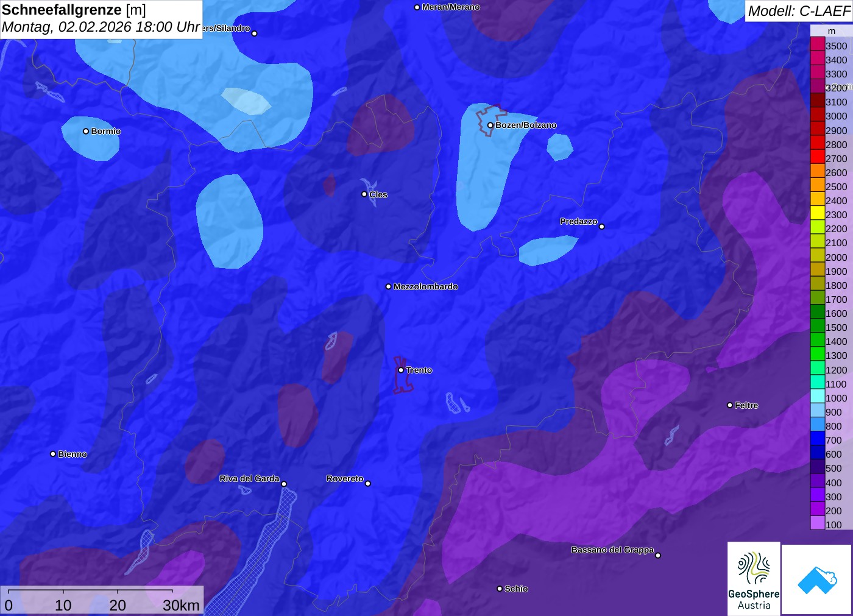Click the '10' scale bar label

(x=63, y=606)
